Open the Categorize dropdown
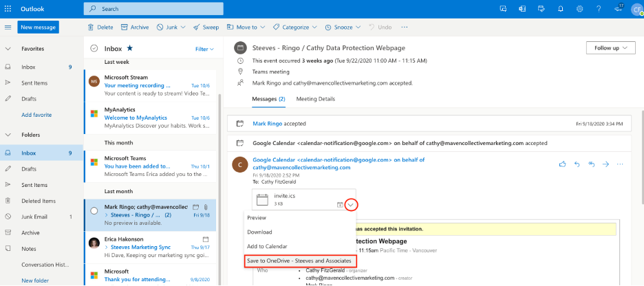The height and width of the screenshot is (286, 644). point(295,27)
